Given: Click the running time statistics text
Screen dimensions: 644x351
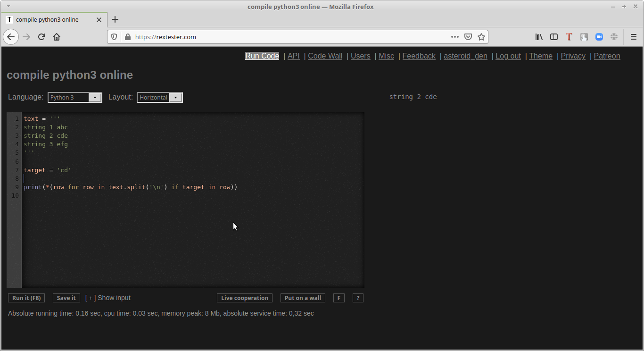Looking at the screenshot, I should [x=161, y=313].
